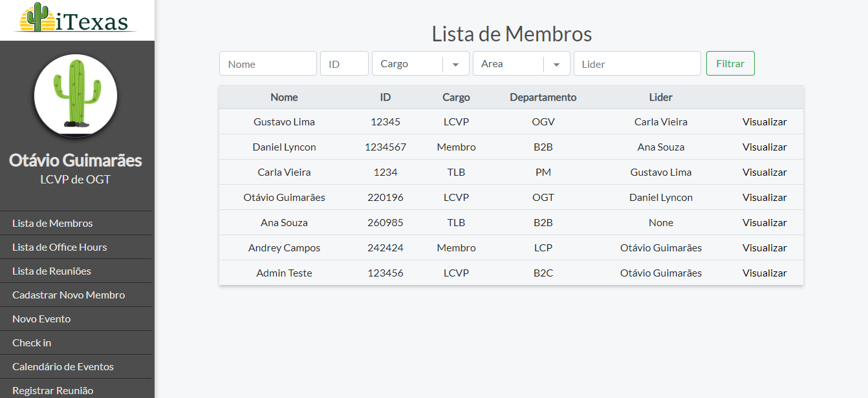Click ID value 1234567
Image resolution: width=868 pixels, height=398 pixels.
point(385,147)
